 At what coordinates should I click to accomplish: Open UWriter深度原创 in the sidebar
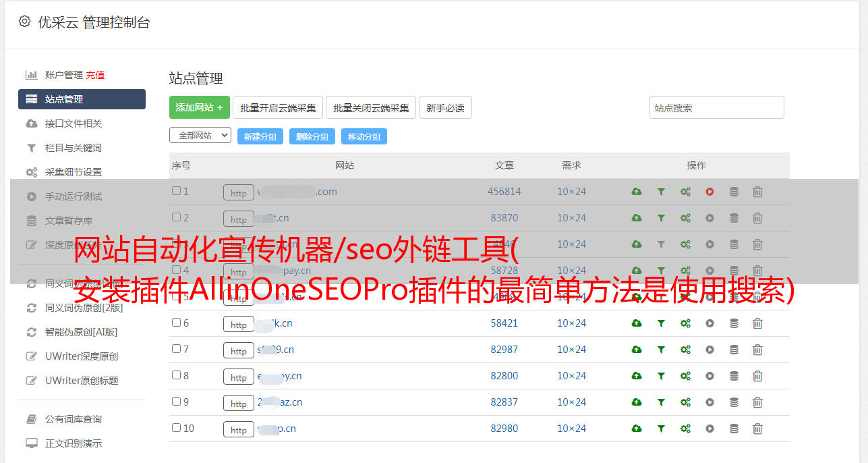point(82,356)
